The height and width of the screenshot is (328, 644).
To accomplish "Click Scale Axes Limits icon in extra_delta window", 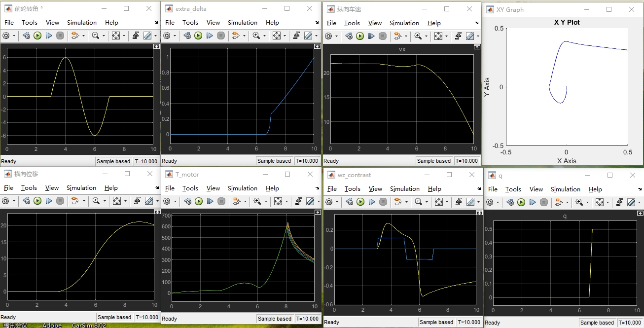I will coord(277,36).
